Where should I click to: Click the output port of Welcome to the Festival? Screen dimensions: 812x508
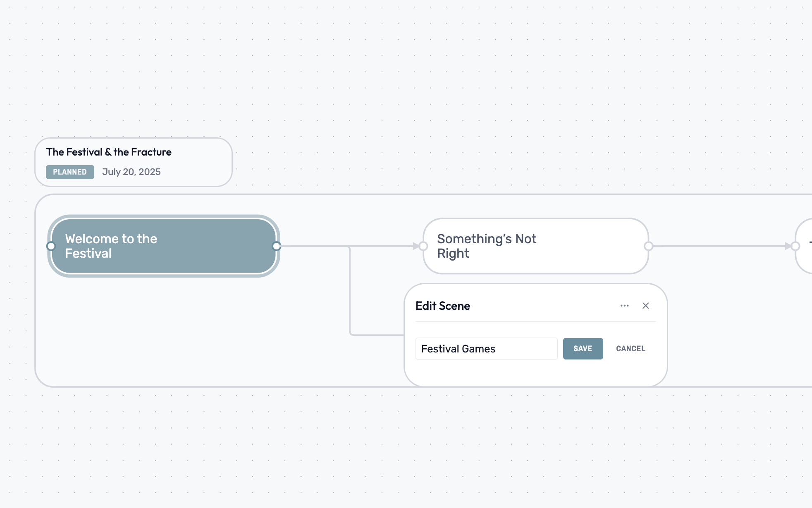pos(277,246)
